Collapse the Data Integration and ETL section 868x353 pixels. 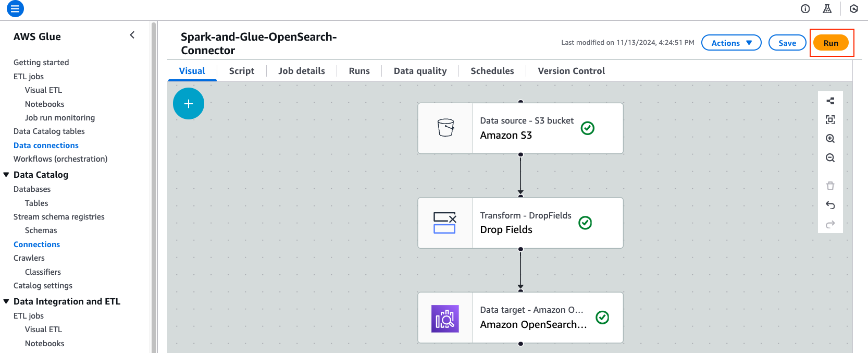[x=6, y=301]
